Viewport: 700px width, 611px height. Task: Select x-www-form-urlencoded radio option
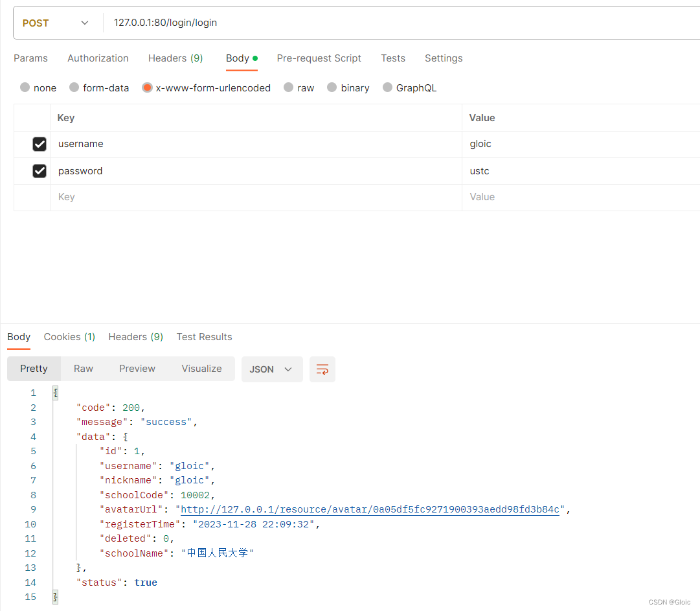pos(147,87)
